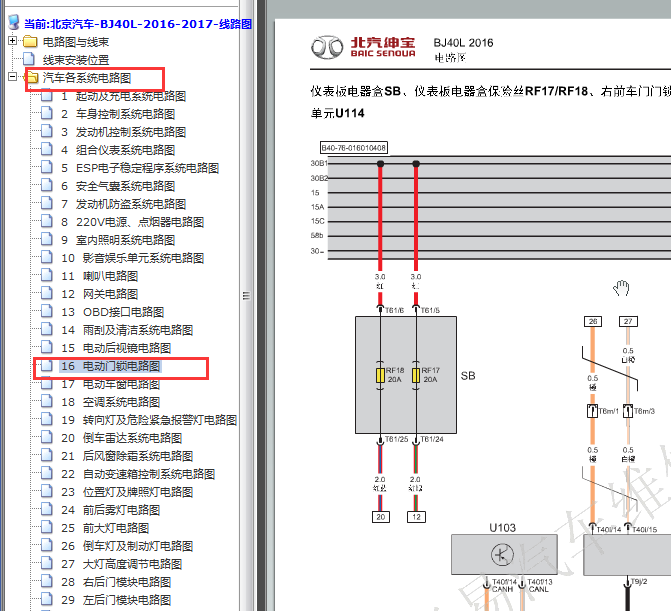
Task: Open 28 右后门模块电路图
Action: [x=116, y=581]
